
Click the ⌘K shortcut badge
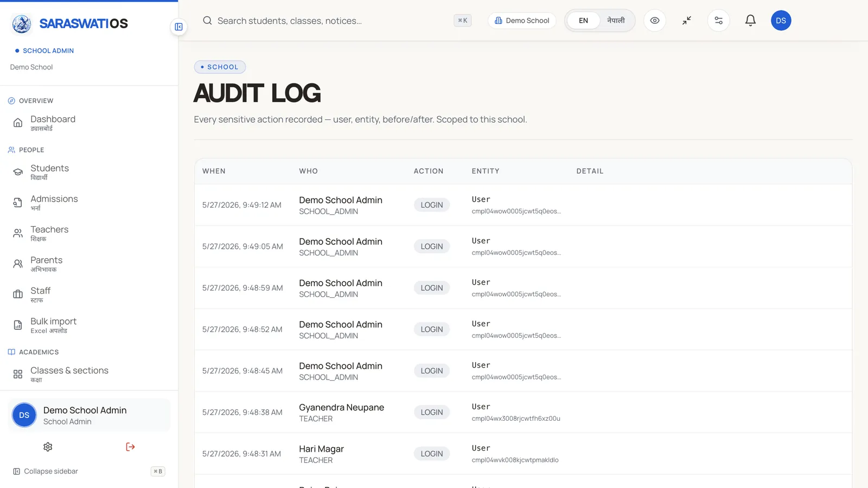463,21
